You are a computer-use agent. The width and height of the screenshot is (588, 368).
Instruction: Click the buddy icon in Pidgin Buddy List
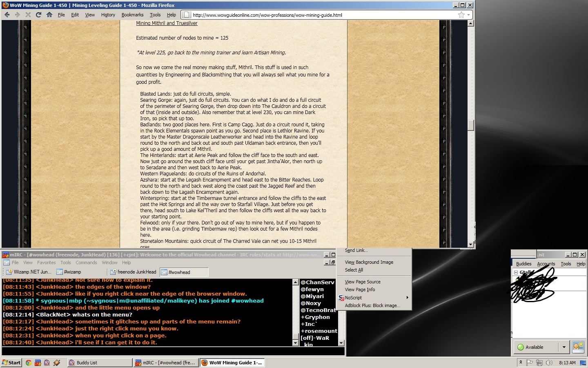click(578, 347)
